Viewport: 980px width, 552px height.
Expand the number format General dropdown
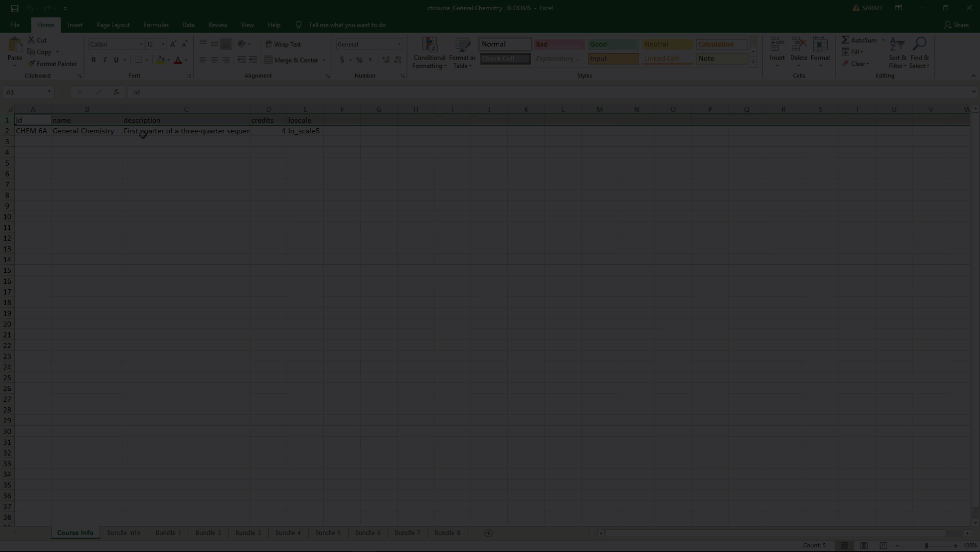(x=399, y=45)
